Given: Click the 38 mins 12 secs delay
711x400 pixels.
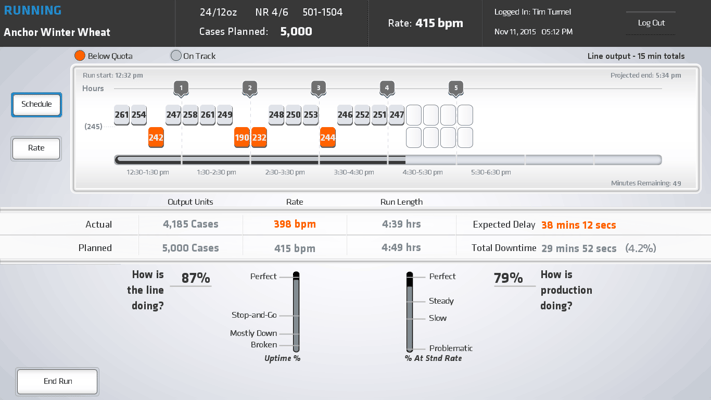Looking at the screenshot, I should (579, 225).
